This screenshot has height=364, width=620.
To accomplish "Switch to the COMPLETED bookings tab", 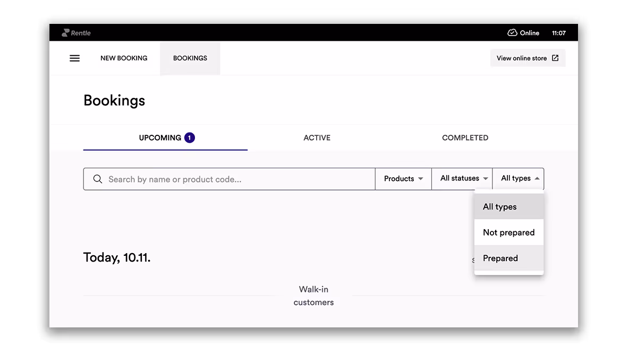I will pos(465,137).
